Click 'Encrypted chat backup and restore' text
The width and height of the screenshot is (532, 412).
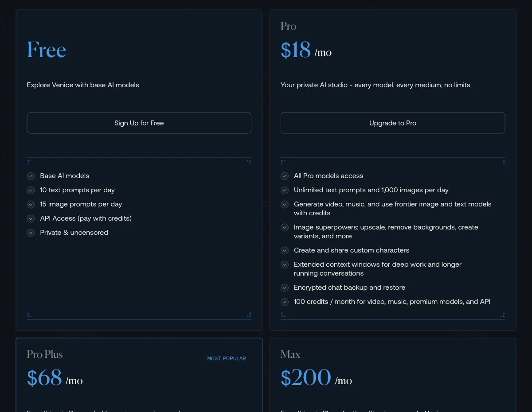[350, 288]
